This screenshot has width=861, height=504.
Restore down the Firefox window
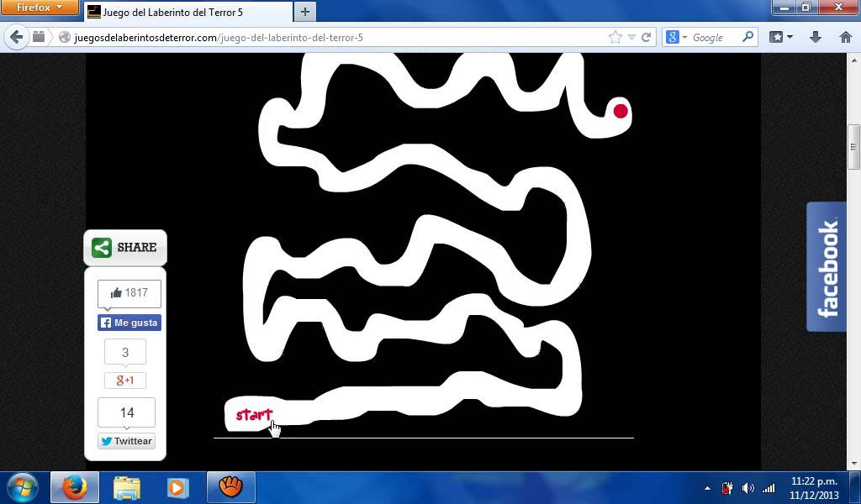click(x=806, y=7)
